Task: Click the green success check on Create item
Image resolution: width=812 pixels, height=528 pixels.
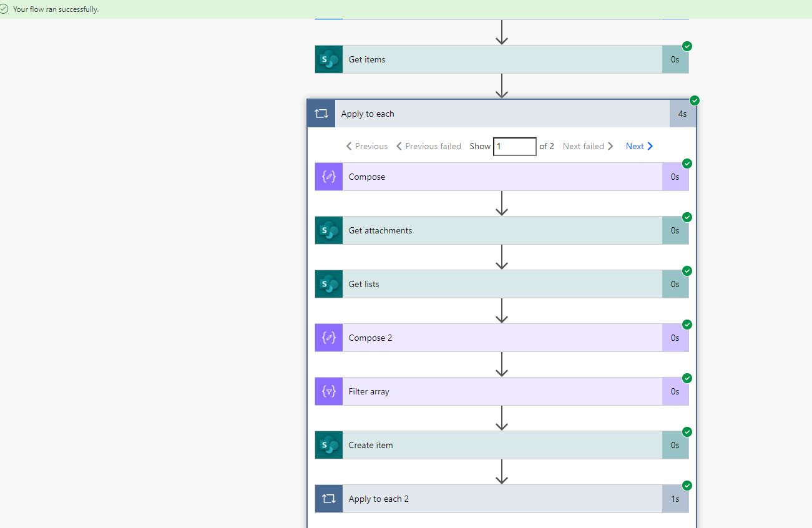Action: tap(687, 432)
